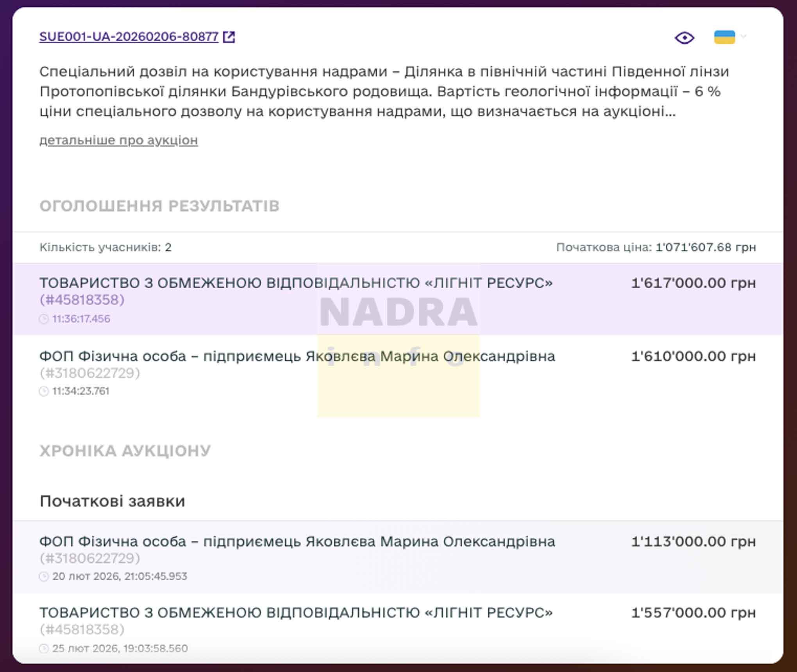
Task: Click clock icon next to 11:34:23.761
Action: pyautogui.click(x=44, y=391)
